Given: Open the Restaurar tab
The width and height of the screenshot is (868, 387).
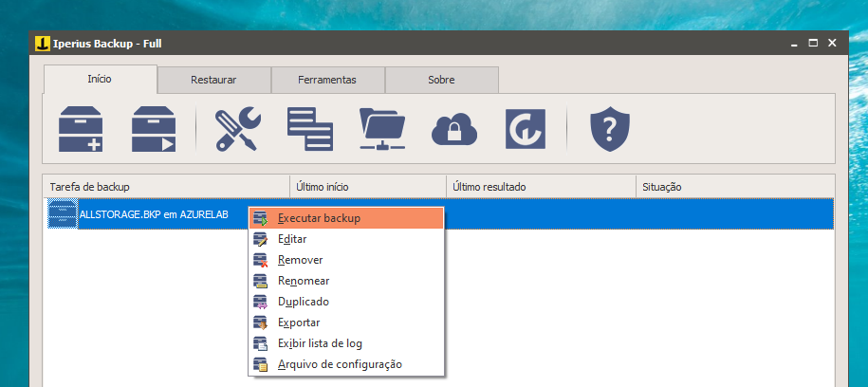Looking at the screenshot, I should tap(213, 81).
